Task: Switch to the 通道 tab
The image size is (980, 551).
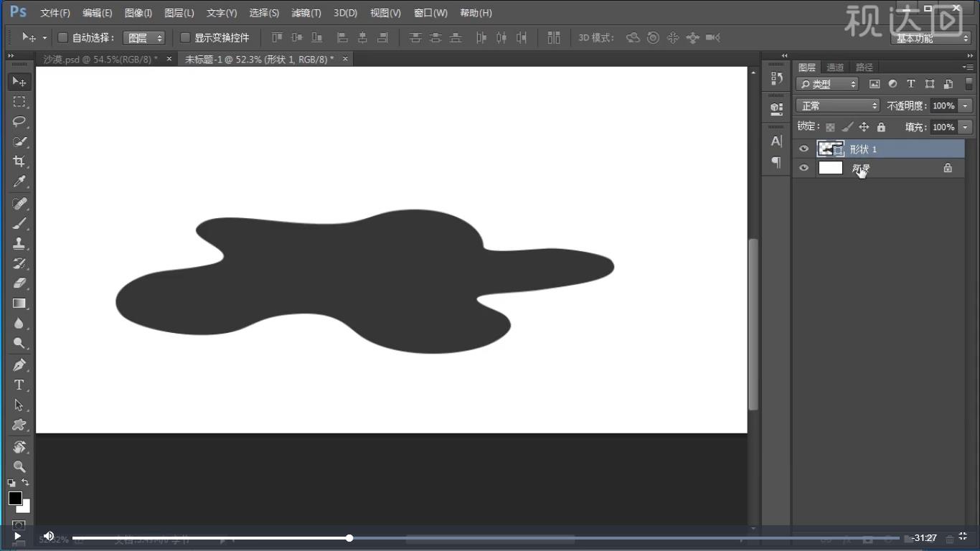Action: tap(835, 67)
